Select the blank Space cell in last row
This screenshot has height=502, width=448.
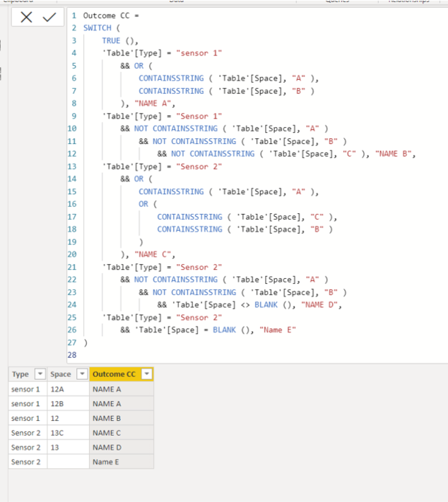(69, 462)
